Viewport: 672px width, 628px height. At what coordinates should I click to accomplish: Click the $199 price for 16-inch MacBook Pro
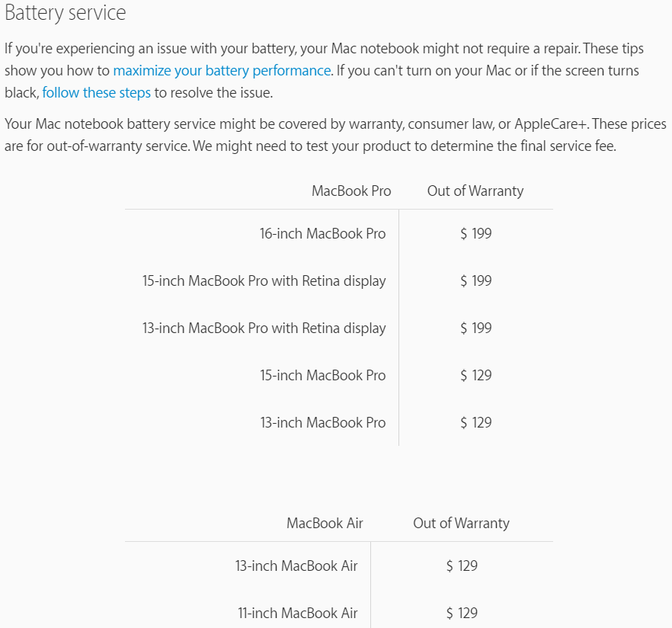coord(476,233)
